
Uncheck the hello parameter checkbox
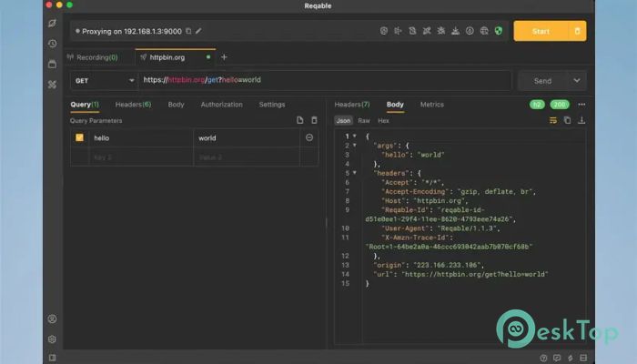pos(80,137)
